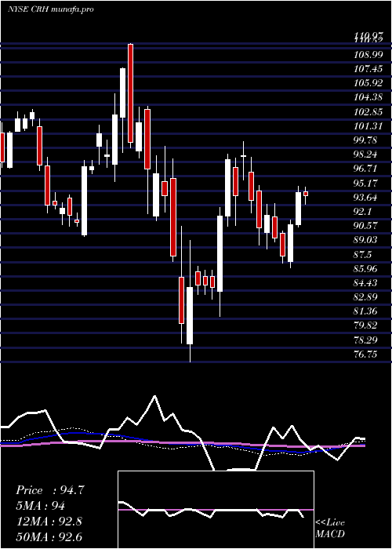Image resolution: width=392 pixels, height=549 pixels.
Task: Click inside the Live MACD inset chart
Action: (x=216, y=510)
